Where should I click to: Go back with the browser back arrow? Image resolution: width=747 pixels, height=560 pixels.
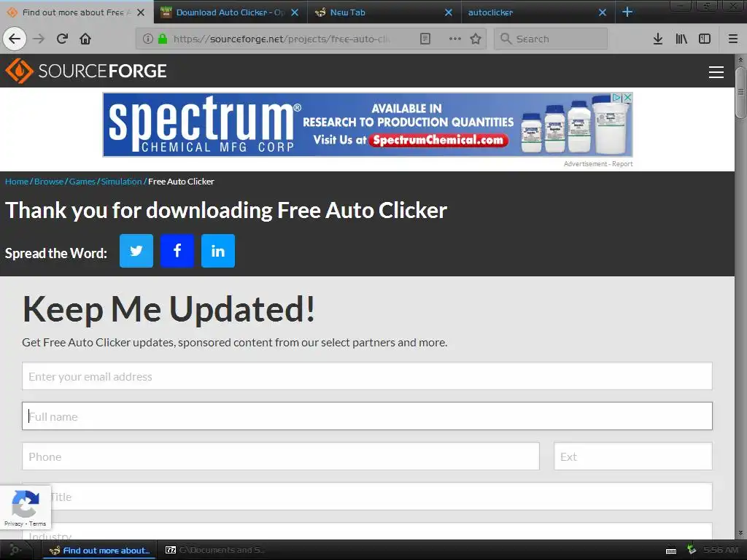[x=15, y=39]
